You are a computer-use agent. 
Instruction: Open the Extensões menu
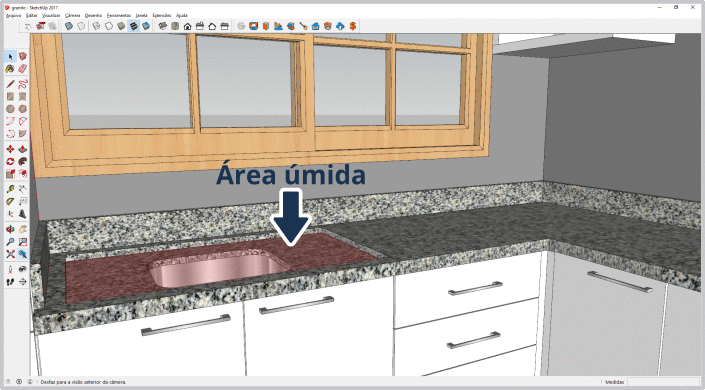(x=162, y=15)
